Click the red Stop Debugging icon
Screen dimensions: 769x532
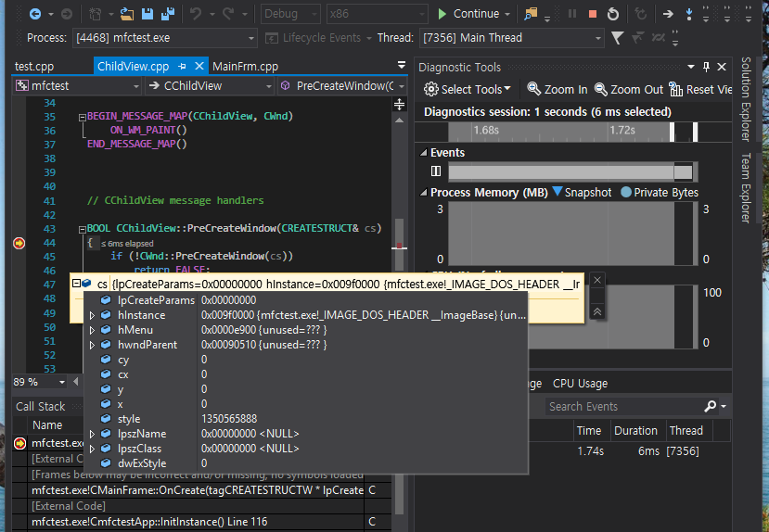coord(593,14)
